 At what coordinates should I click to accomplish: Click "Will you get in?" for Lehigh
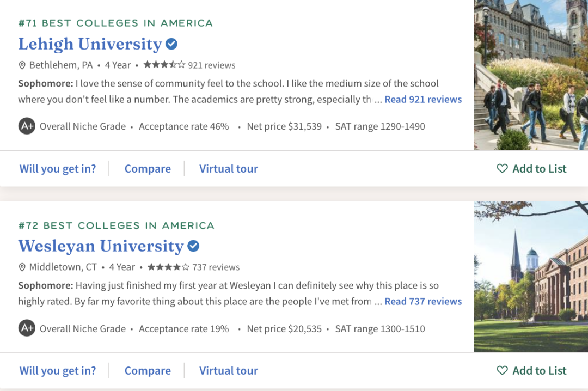click(58, 169)
